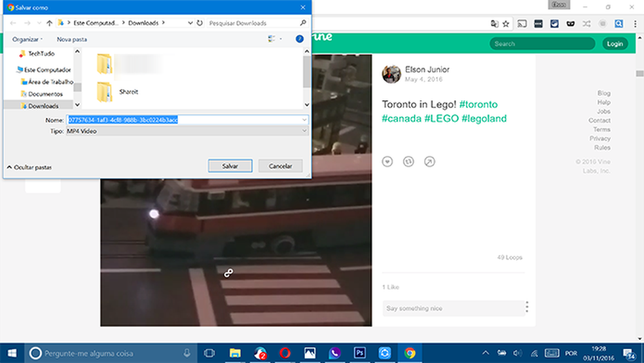Image resolution: width=644 pixels, height=363 pixels.
Task: Close the Salvar como dialog
Action: click(x=303, y=7)
